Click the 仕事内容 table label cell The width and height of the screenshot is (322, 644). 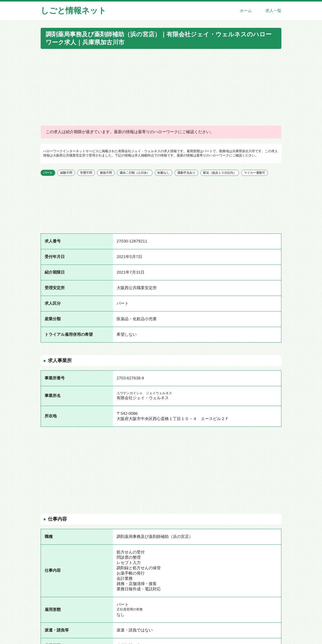click(77, 571)
